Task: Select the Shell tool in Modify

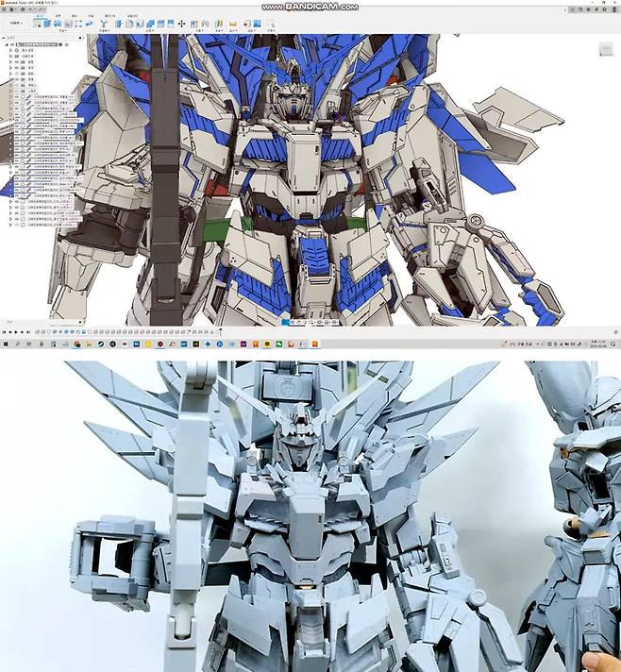Action: click(140, 24)
